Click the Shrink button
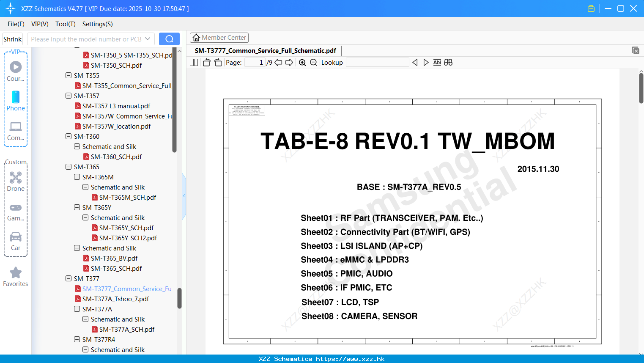 tap(12, 39)
